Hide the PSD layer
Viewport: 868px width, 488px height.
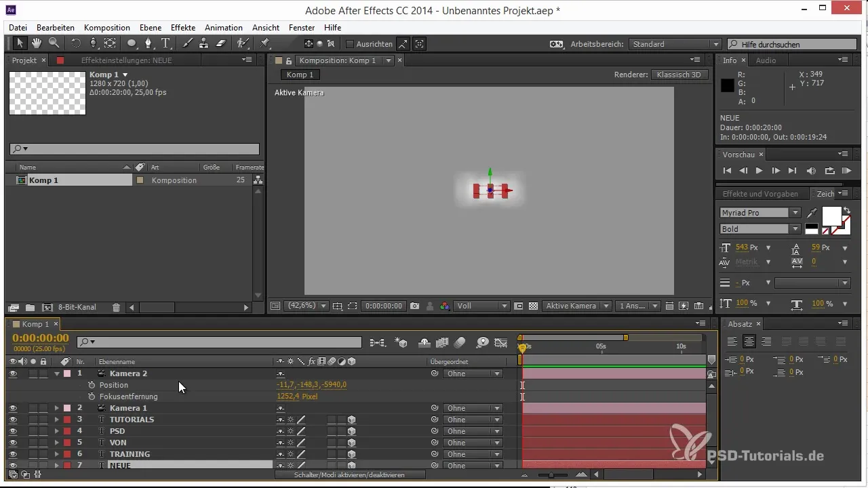[x=13, y=431]
